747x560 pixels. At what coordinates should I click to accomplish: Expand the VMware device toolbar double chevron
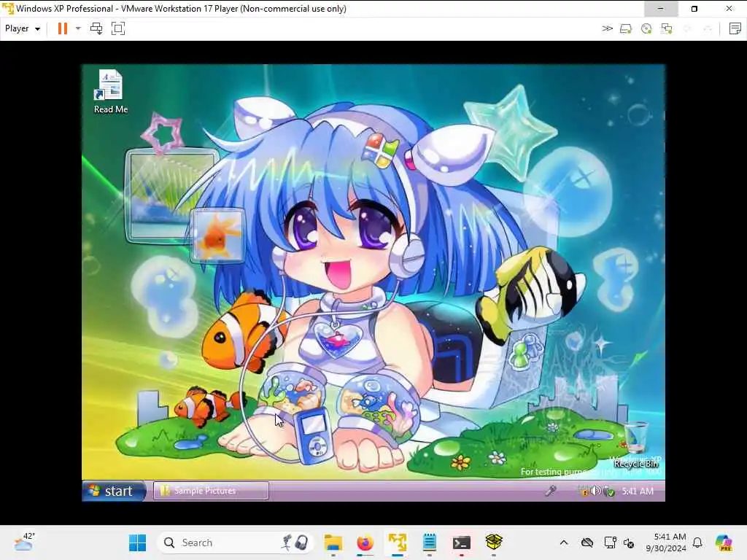click(607, 28)
